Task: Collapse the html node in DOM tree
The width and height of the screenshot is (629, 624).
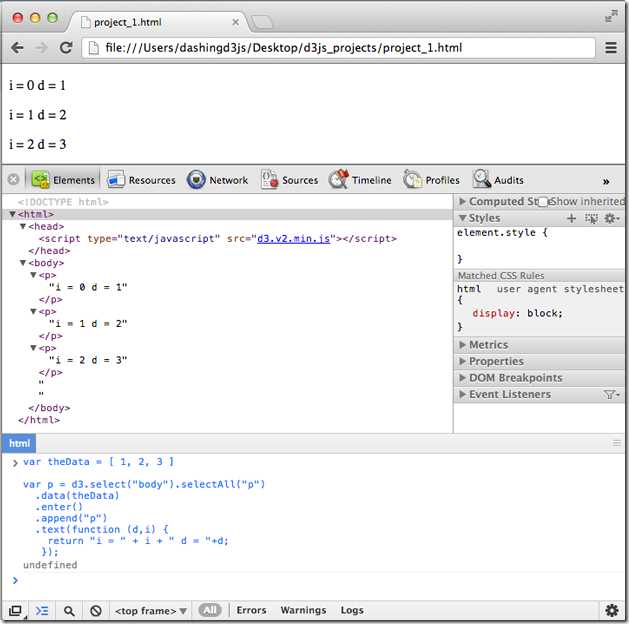Action: [12, 214]
